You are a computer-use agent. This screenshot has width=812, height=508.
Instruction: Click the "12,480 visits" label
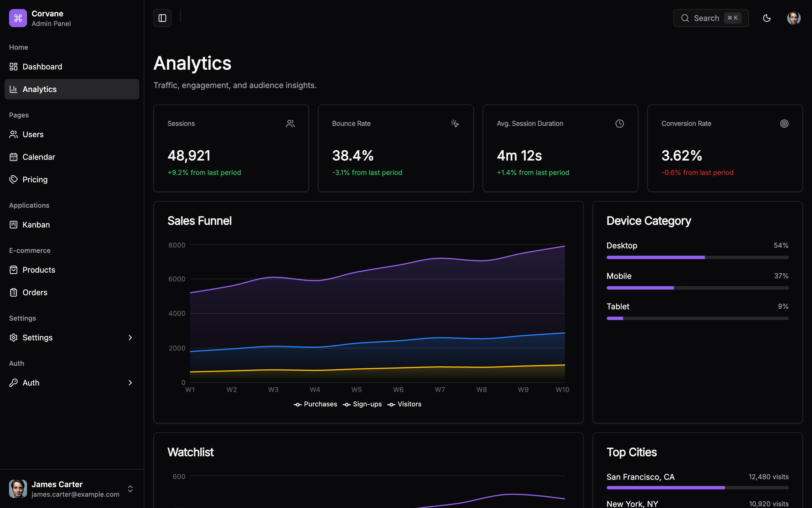point(769,477)
